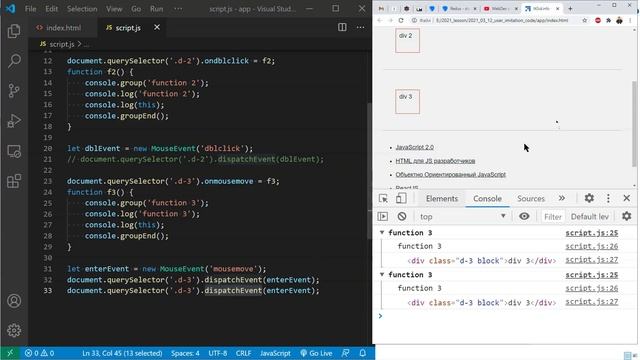Open the Run menu
The image size is (640, 360).
[156, 9]
